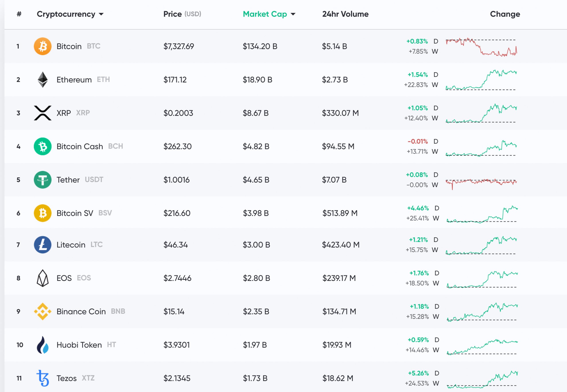
Task: Open the Bitcoin Cash name link
Action: point(80,146)
